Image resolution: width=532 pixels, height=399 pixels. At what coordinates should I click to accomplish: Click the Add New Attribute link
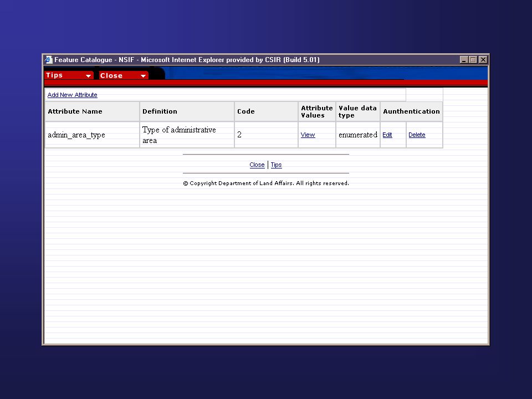pos(72,95)
